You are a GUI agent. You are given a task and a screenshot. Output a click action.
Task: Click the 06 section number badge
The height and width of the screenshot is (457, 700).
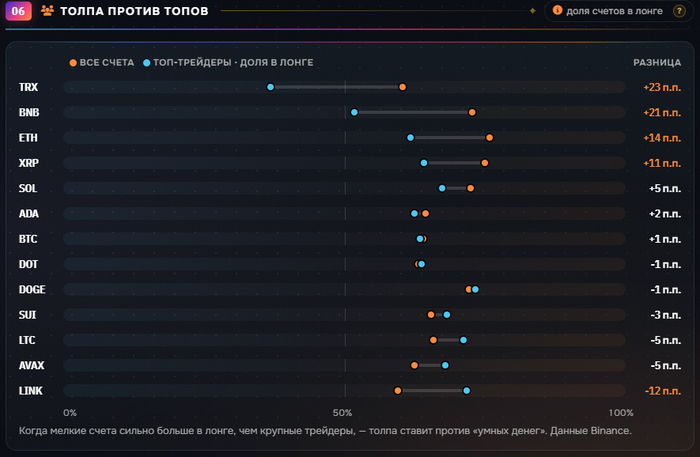(18, 11)
